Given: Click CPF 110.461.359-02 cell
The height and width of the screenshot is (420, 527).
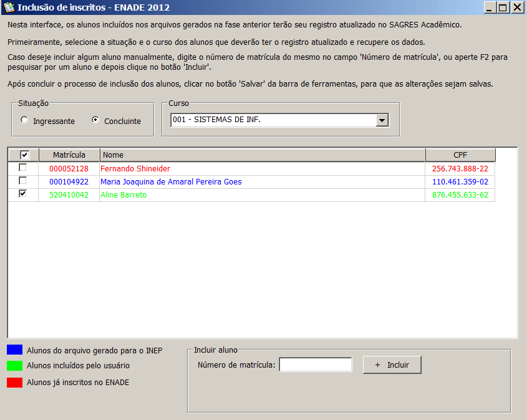Looking at the screenshot, I should (x=460, y=181).
